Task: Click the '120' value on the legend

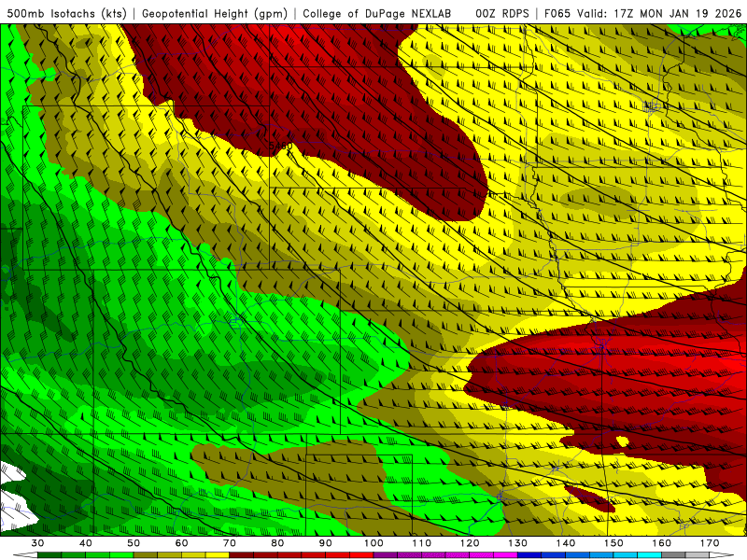Action: pyautogui.click(x=470, y=543)
